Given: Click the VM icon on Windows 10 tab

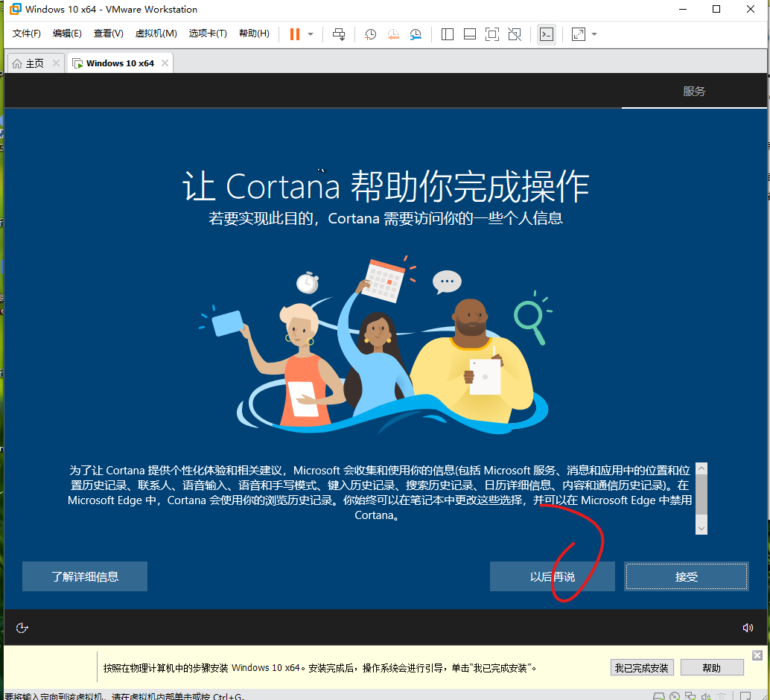Looking at the screenshot, I should pos(77,63).
